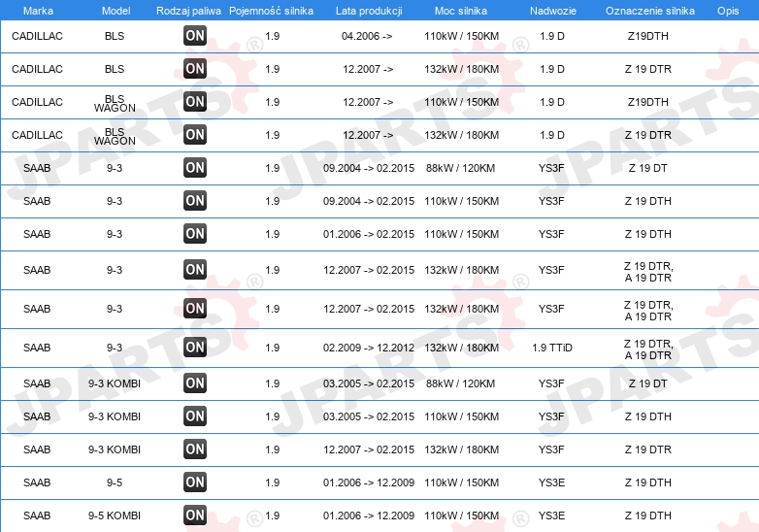Screen dimensions: 759x532
Task: Select the date cell '02.2009 -> 12.2012'
Action: [369, 348]
